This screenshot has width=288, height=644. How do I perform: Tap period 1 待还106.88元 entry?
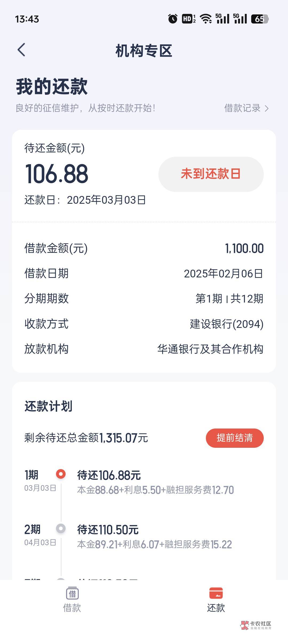(x=109, y=475)
